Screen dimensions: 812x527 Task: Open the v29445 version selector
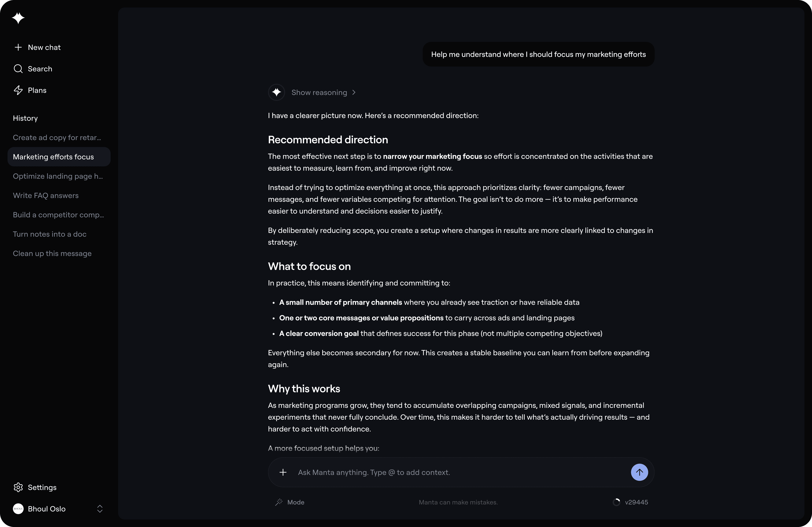[x=636, y=502]
